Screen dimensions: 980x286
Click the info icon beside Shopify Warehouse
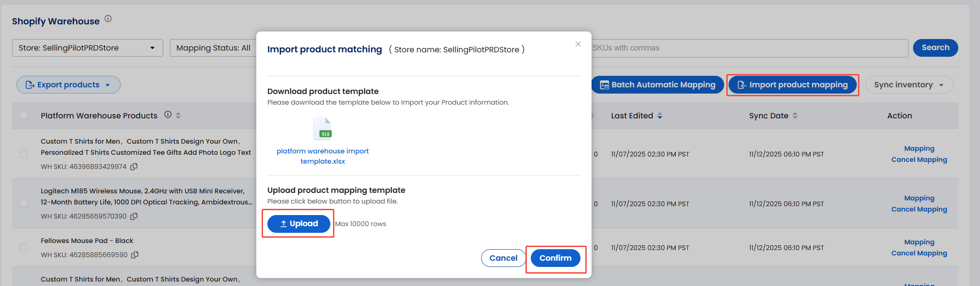tap(108, 19)
